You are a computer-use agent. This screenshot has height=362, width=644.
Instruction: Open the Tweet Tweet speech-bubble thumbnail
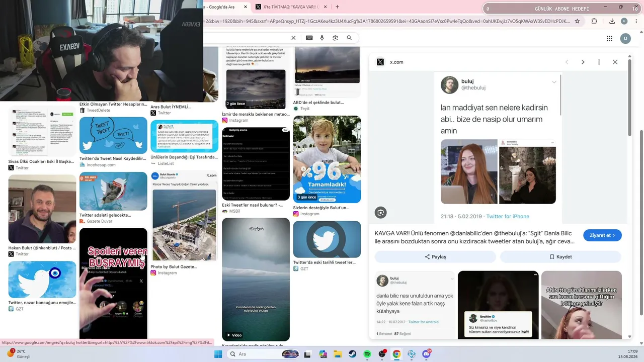click(113, 135)
